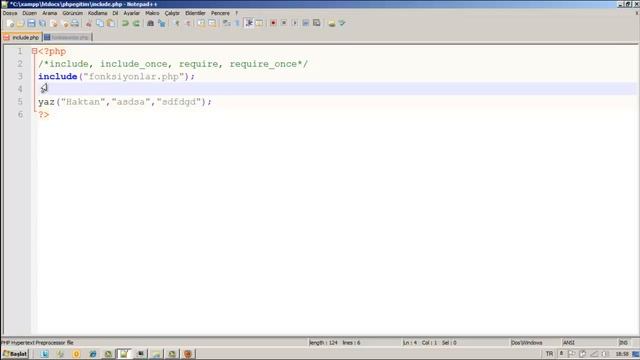Screen dimensions: 640x360
Task: Switch to the include.php tab
Action: pos(22,37)
